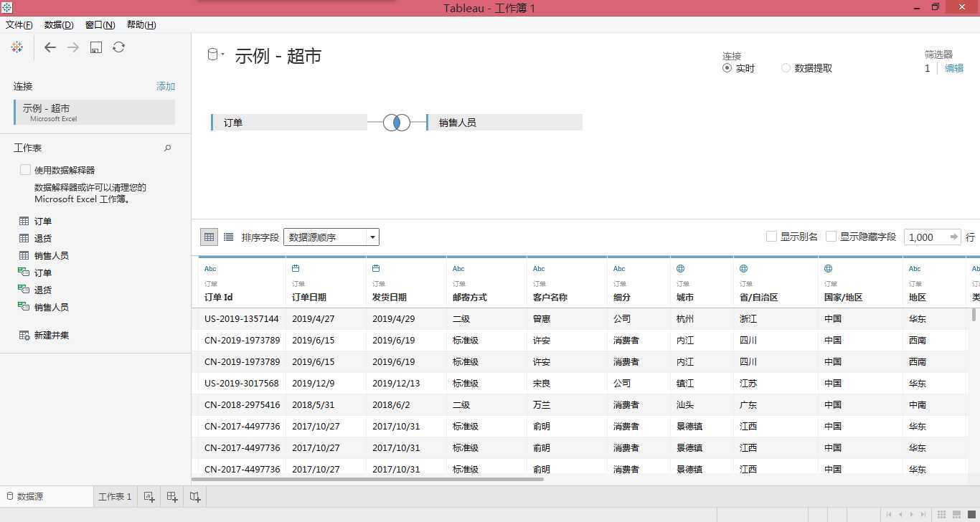Click the globe type icon above 省/自治区
Image resolution: width=980 pixels, height=522 pixels.
coord(743,269)
